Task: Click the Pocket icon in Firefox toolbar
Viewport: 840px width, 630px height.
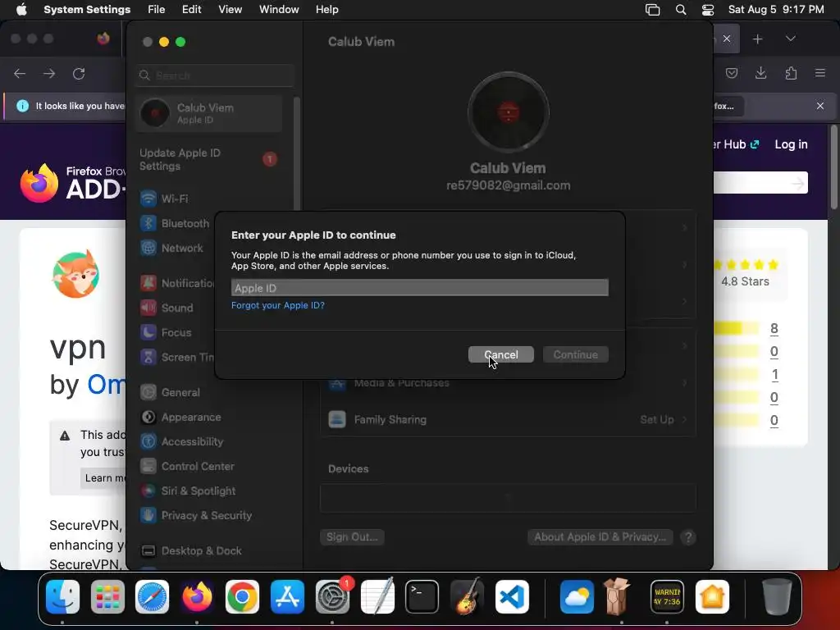Action: coord(731,73)
